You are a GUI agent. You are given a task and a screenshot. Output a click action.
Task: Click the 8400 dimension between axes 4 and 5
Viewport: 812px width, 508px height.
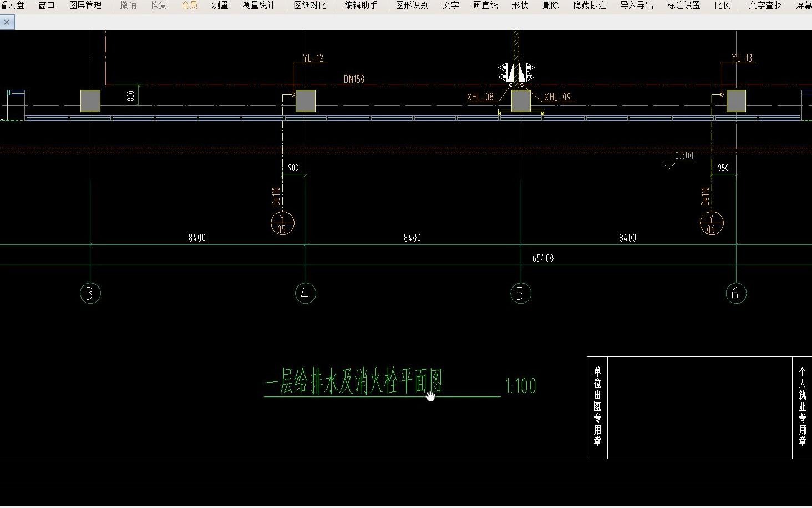[x=412, y=238]
